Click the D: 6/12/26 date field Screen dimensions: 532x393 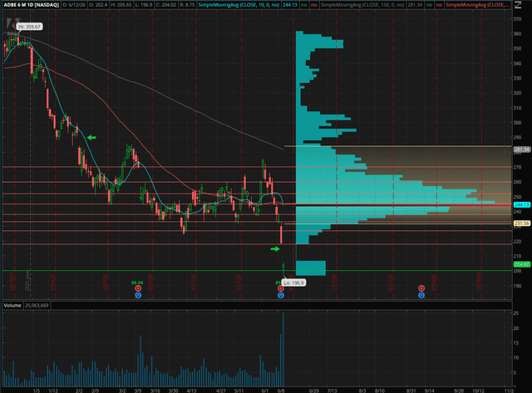[x=74, y=5]
